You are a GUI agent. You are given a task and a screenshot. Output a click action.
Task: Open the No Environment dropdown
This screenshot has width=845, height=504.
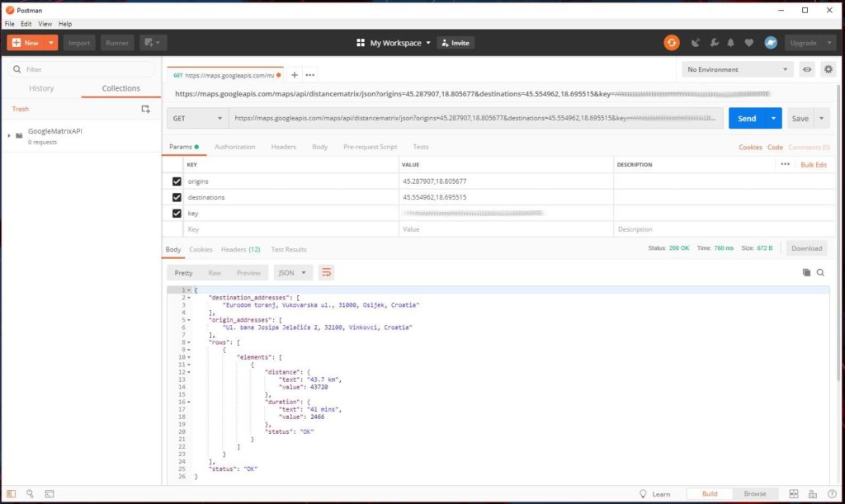(737, 69)
